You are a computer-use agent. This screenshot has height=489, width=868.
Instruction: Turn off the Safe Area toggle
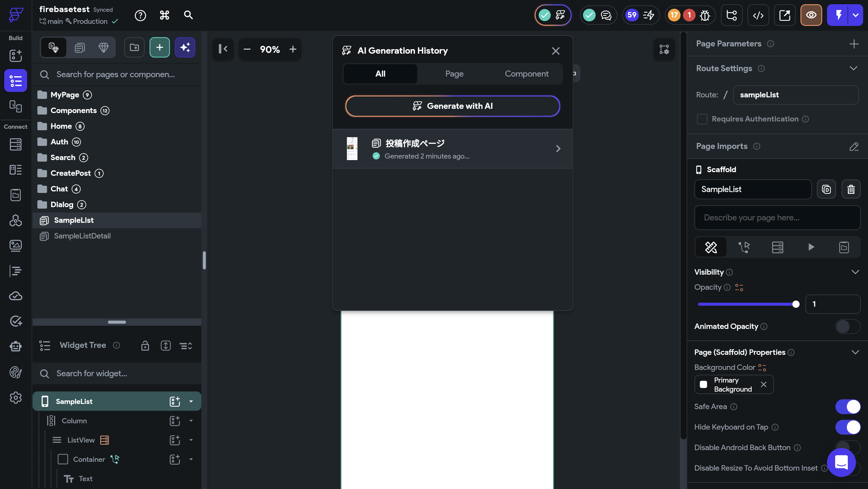coord(848,407)
